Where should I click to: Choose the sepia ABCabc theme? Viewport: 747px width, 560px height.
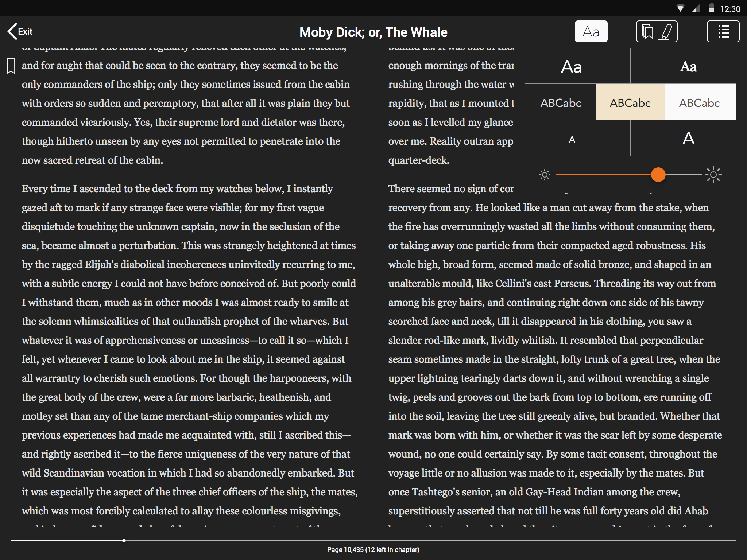(x=630, y=103)
